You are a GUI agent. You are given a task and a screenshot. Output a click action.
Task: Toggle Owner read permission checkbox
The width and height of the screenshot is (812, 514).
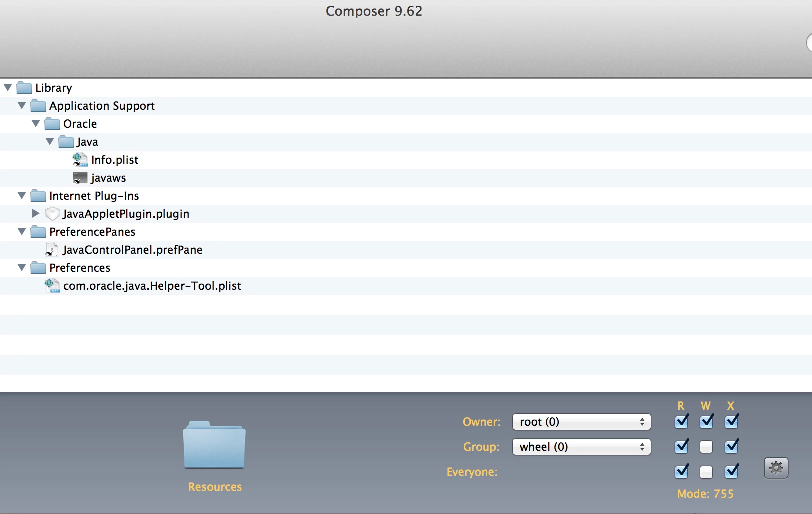(681, 422)
